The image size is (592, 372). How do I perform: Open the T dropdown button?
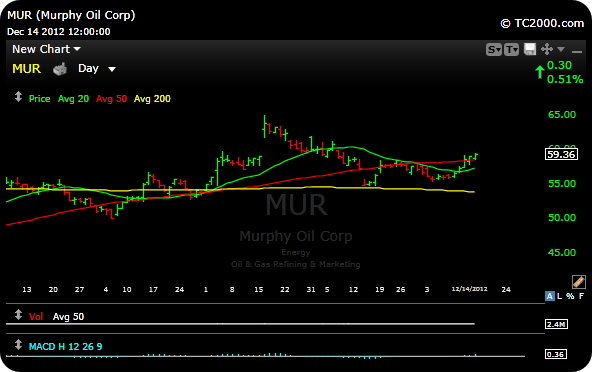pos(511,49)
